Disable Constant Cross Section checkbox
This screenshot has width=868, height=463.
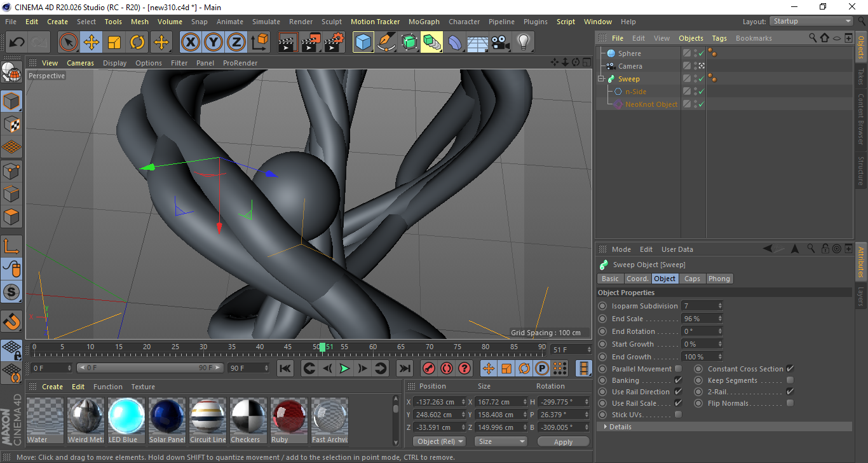coord(790,369)
